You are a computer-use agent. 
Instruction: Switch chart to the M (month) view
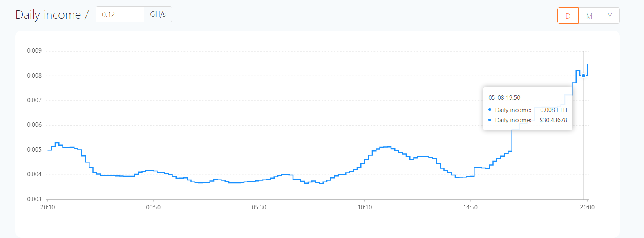(589, 16)
